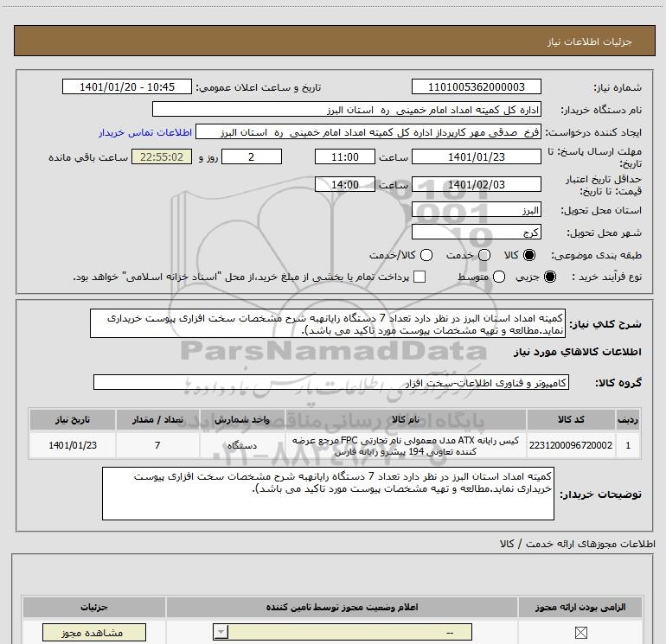Click the اطلاعات مجوزهای ارائه خدمت / کالا heading
666x644 pixels.
578,544
